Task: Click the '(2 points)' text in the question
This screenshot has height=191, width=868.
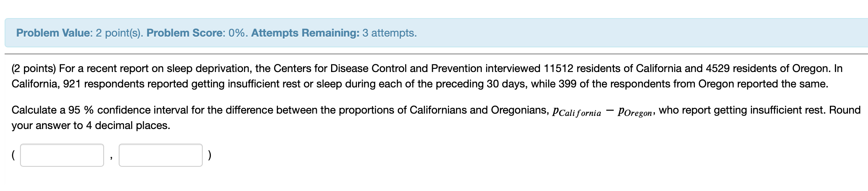Action: click(34, 69)
